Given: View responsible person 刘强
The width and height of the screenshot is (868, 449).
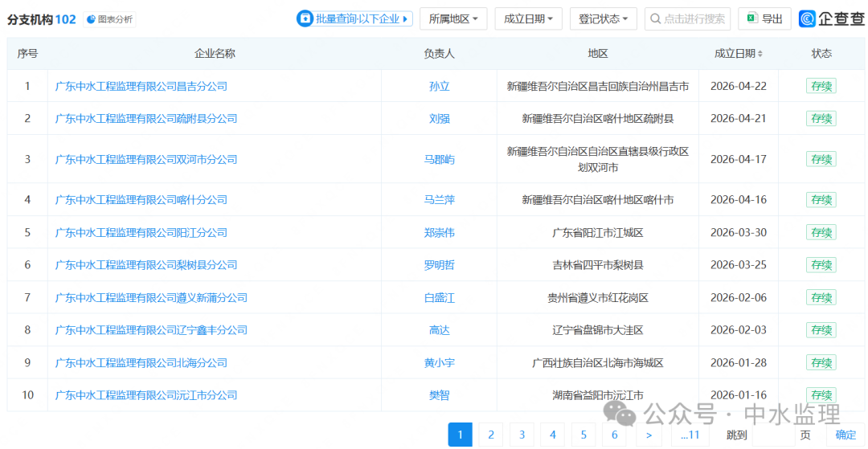Looking at the screenshot, I should [x=439, y=118].
